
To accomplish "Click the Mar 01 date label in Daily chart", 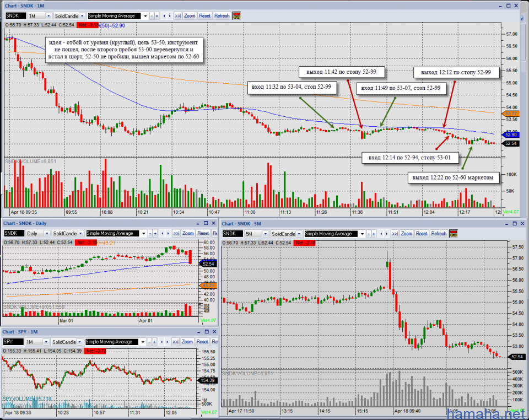I will 66,321.
